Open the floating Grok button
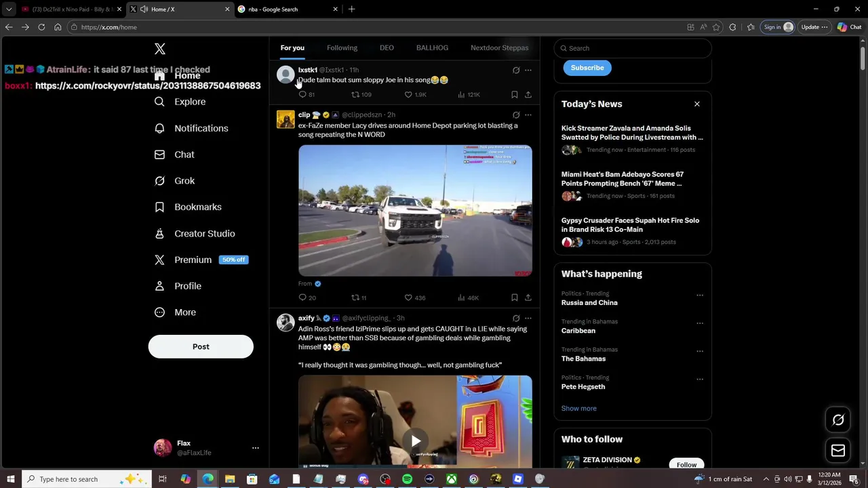The image size is (868, 488). pyautogui.click(x=838, y=420)
